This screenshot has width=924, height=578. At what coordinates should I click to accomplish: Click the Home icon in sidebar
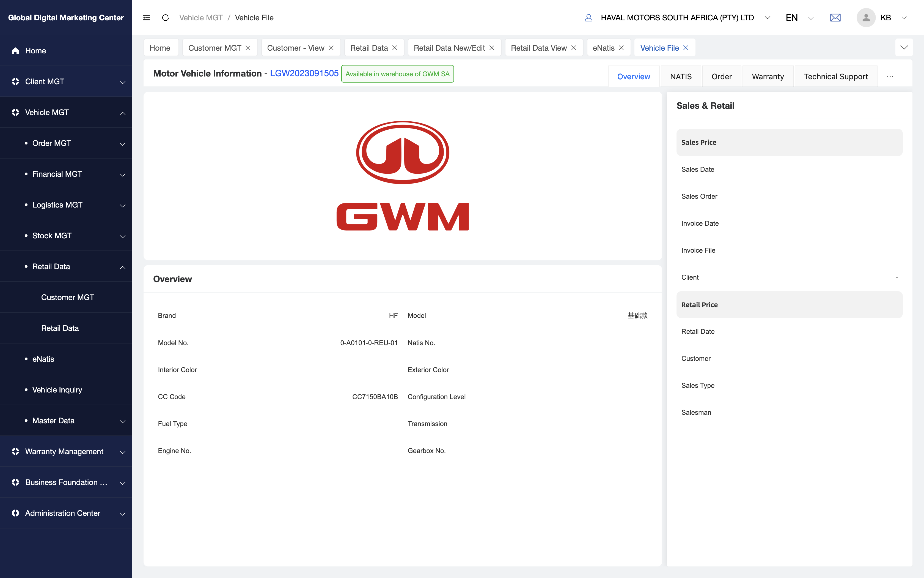pos(15,51)
